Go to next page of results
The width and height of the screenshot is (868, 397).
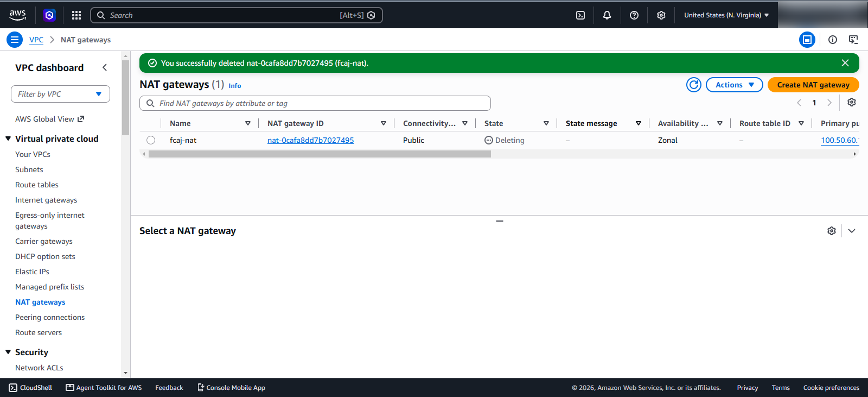click(x=829, y=103)
